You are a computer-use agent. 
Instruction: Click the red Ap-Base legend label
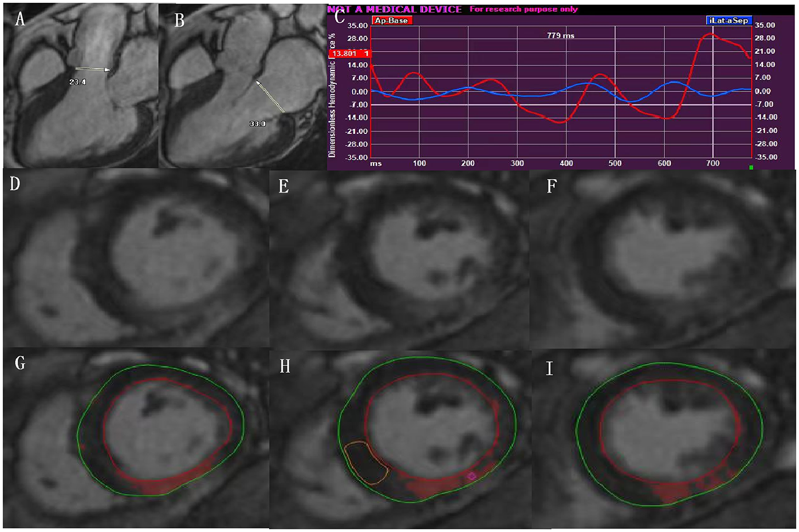tap(392, 21)
